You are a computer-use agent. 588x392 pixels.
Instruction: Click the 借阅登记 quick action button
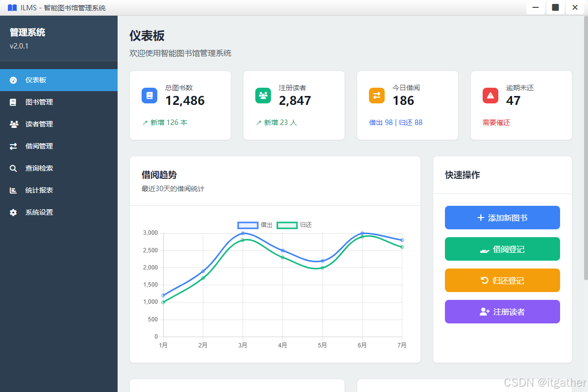point(502,249)
